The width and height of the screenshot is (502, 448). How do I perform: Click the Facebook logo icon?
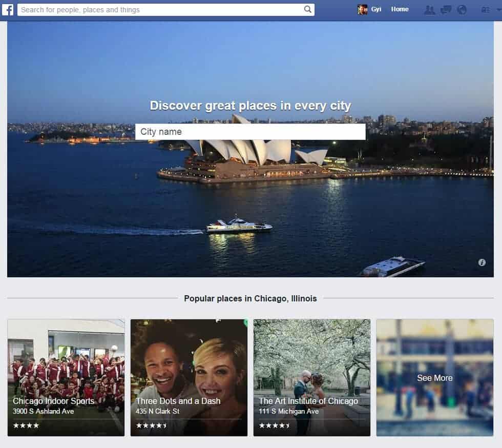(x=8, y=10)
